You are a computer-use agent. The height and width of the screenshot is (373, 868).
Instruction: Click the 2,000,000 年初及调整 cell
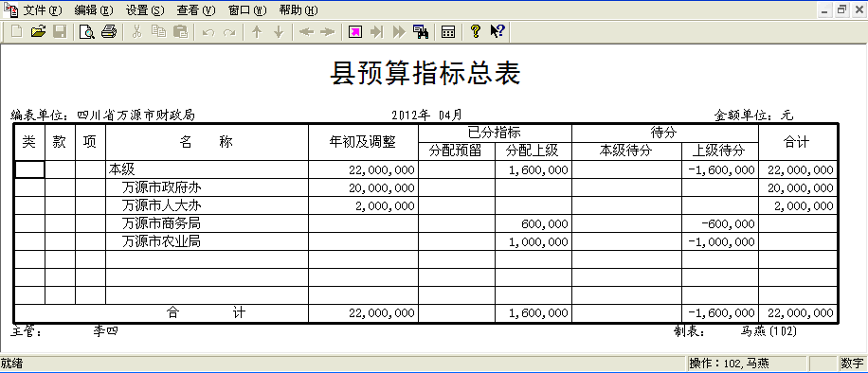[363, 205]
